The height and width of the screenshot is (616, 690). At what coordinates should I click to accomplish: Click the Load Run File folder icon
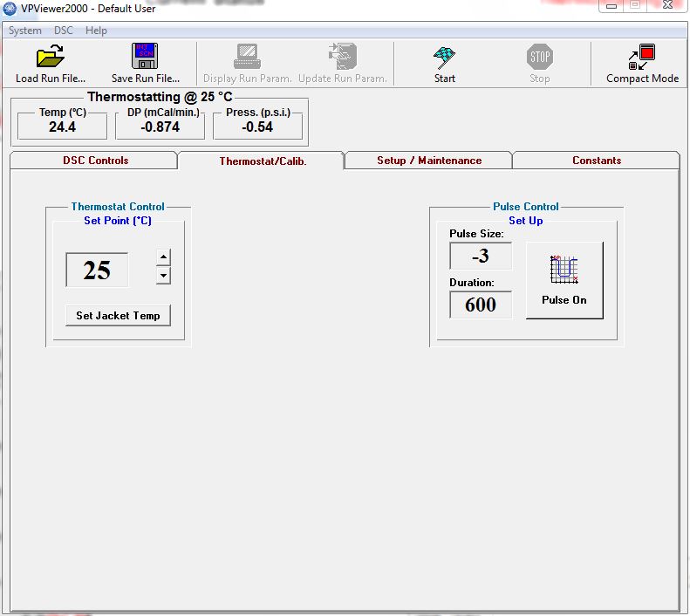pos(51,58)
